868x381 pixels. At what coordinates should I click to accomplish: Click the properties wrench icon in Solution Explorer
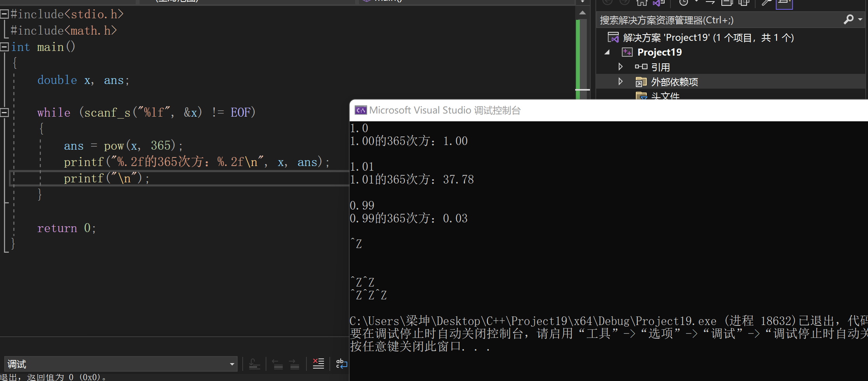(766, 3)
